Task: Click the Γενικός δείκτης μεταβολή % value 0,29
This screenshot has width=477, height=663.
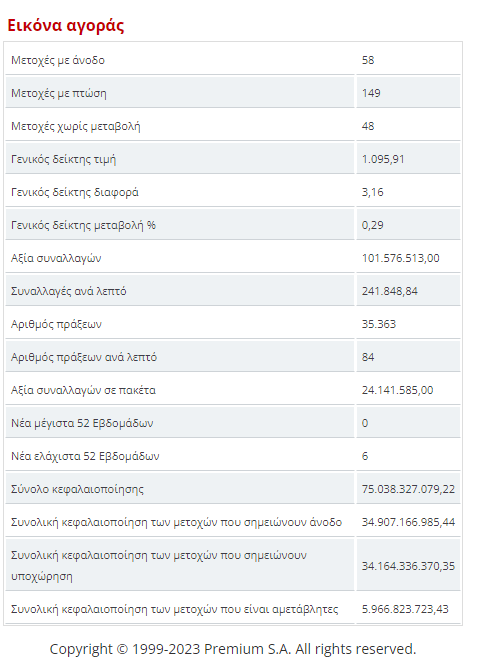Action: [372, 225]
